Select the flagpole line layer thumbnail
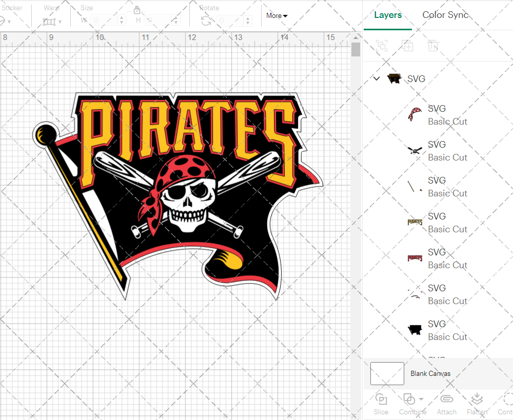 point(415,187)
